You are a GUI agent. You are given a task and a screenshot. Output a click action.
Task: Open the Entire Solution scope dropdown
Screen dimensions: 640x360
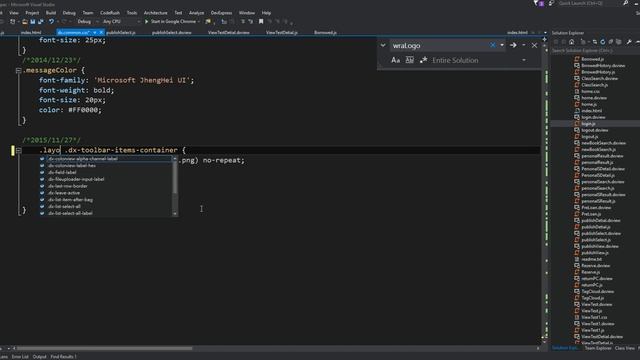[x=524, y=60]
